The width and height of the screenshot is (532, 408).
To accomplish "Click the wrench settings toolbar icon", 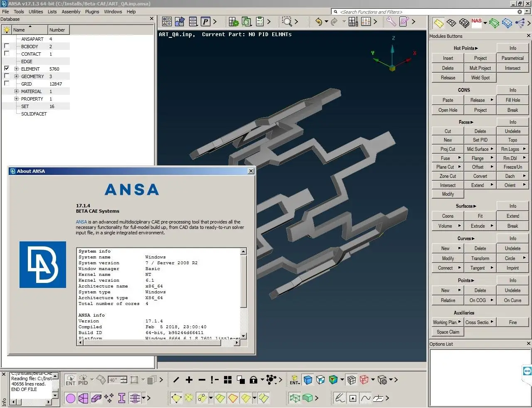I will point(391,22).
